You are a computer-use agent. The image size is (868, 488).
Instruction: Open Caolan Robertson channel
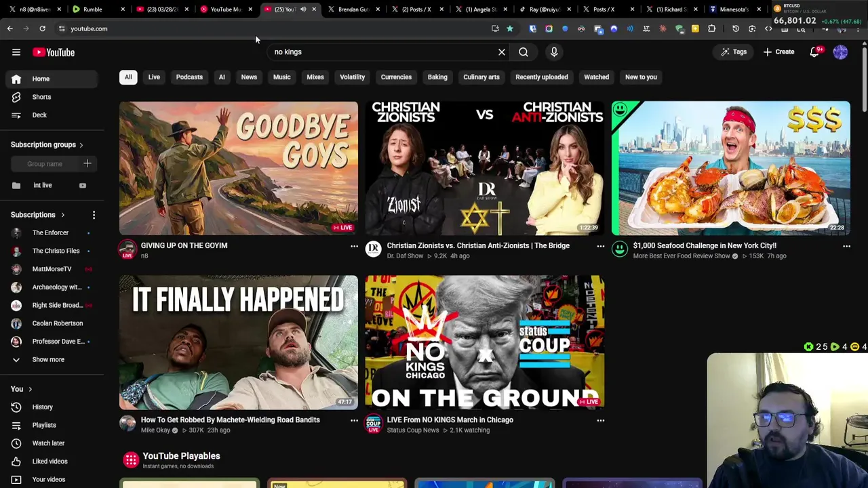coord(52,323)
